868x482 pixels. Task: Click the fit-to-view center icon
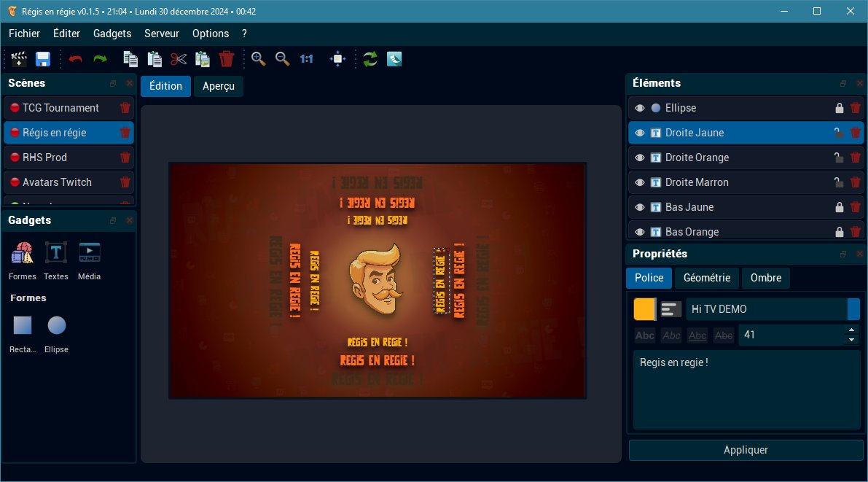click(337, 59)
